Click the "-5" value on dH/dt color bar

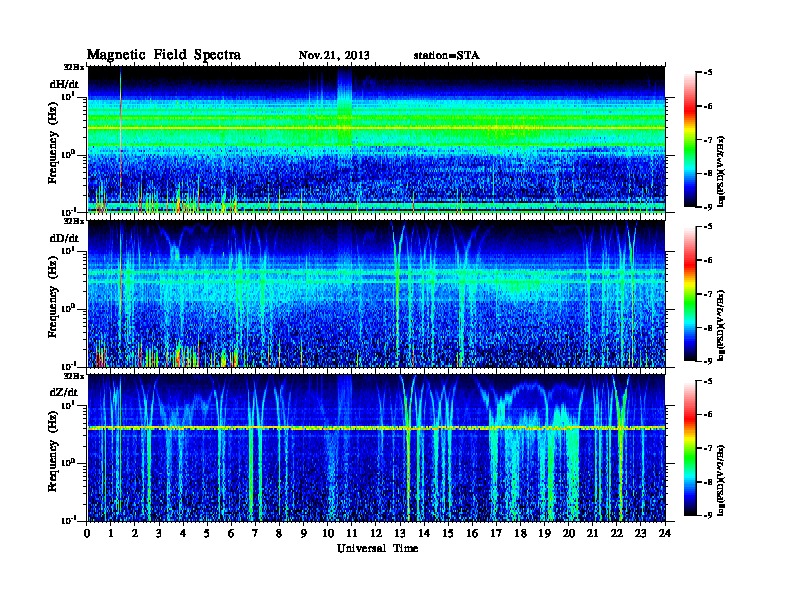(x=709, y=73)
